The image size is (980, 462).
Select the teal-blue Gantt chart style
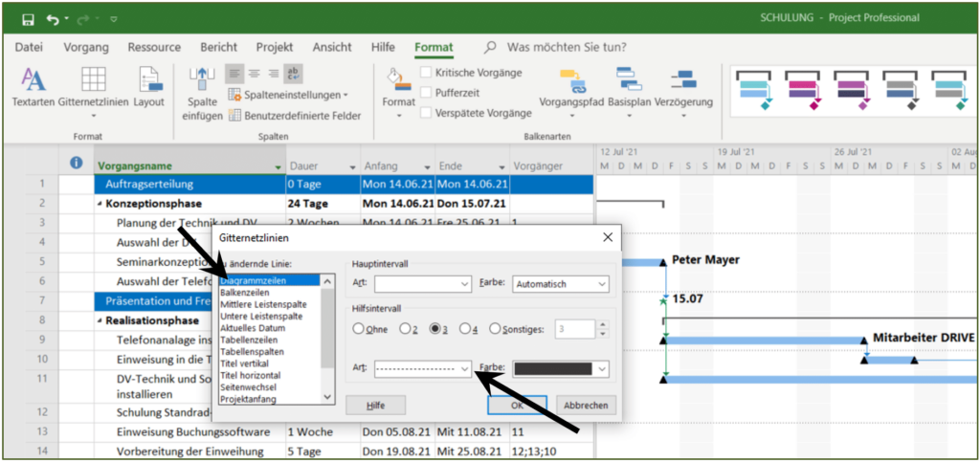754,90
